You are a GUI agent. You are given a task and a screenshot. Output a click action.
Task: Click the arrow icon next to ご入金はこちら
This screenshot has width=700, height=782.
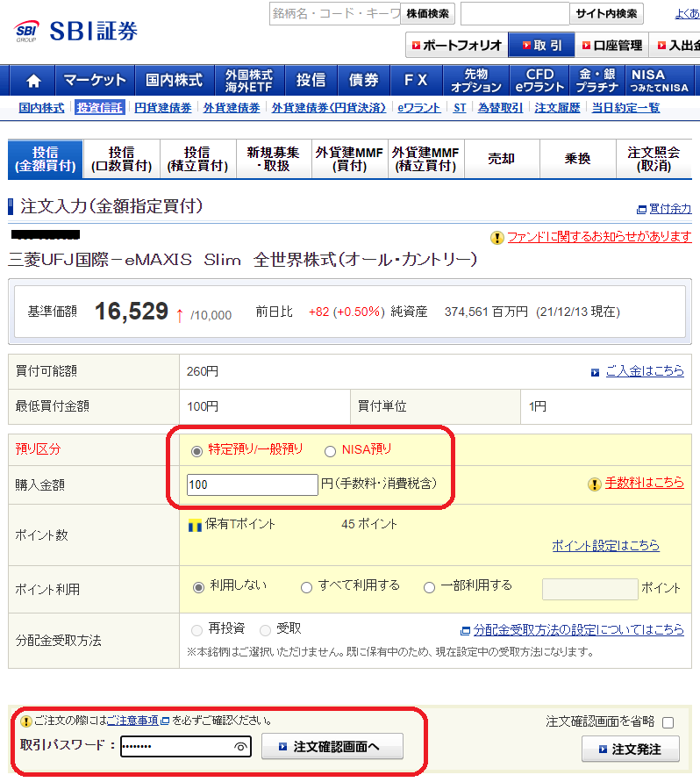(x=595, y=372)
